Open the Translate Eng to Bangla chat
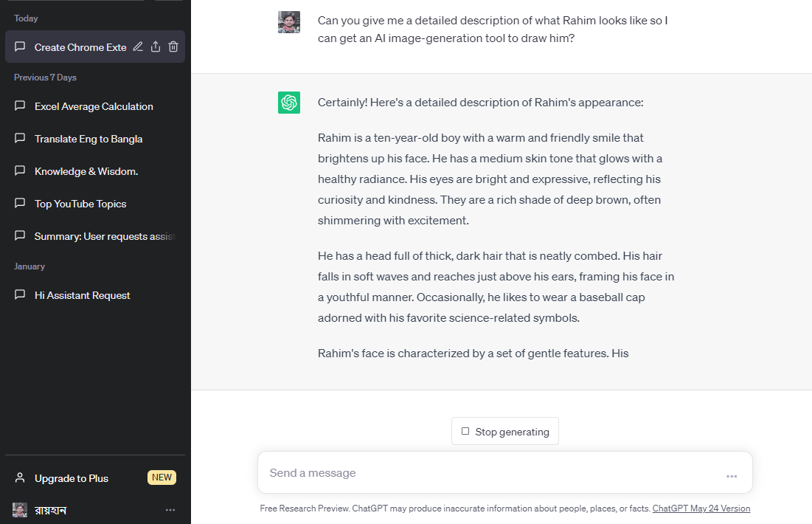The width and height of the screenshot is (812, 524). pyautogui.click(x=89, y=139)
